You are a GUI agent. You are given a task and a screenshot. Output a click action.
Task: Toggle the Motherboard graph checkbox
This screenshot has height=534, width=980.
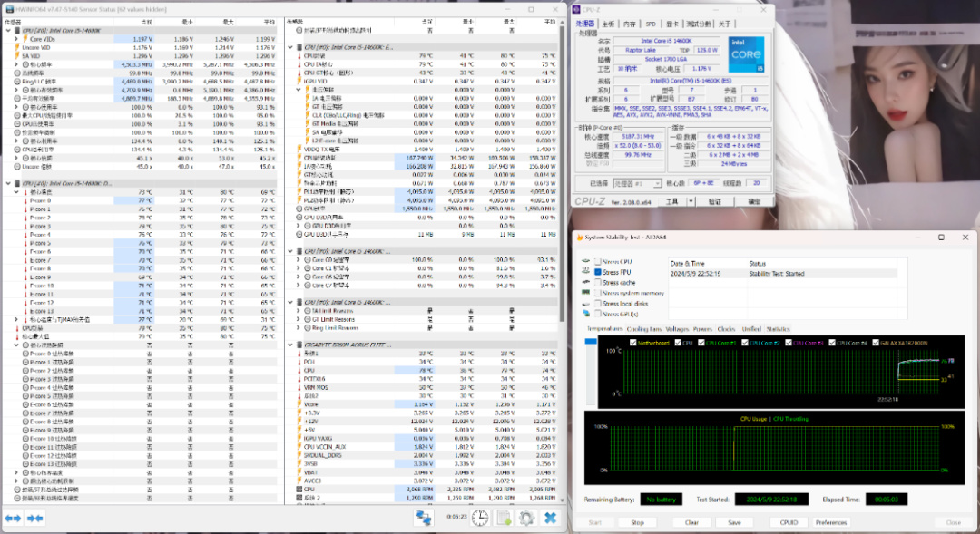click(632, 343)
